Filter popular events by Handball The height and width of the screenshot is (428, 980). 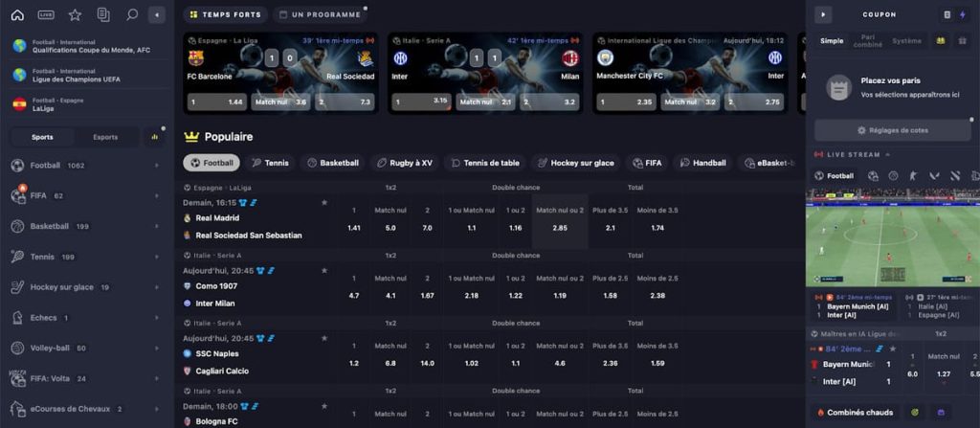[703, 163]
